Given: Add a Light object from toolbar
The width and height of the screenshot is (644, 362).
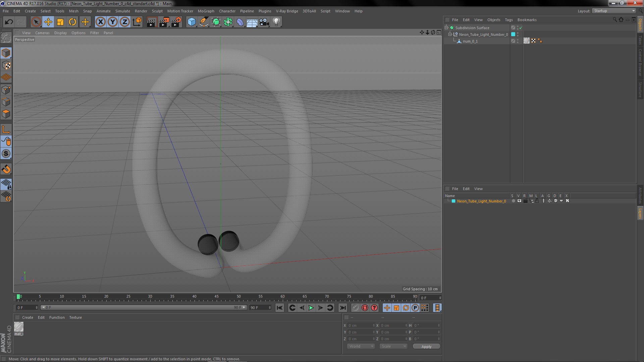Looking at the screenshot, I should click(x=276, y=22).
